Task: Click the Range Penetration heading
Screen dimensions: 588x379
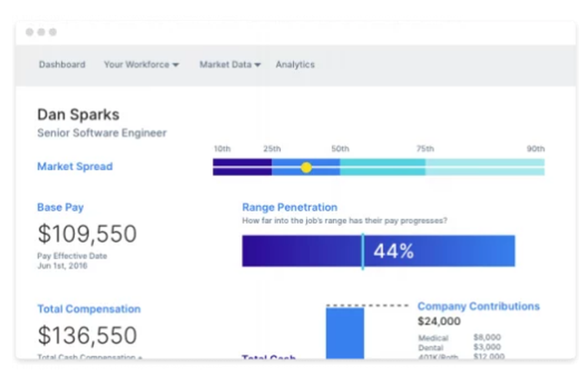Action: click(289, 207)
